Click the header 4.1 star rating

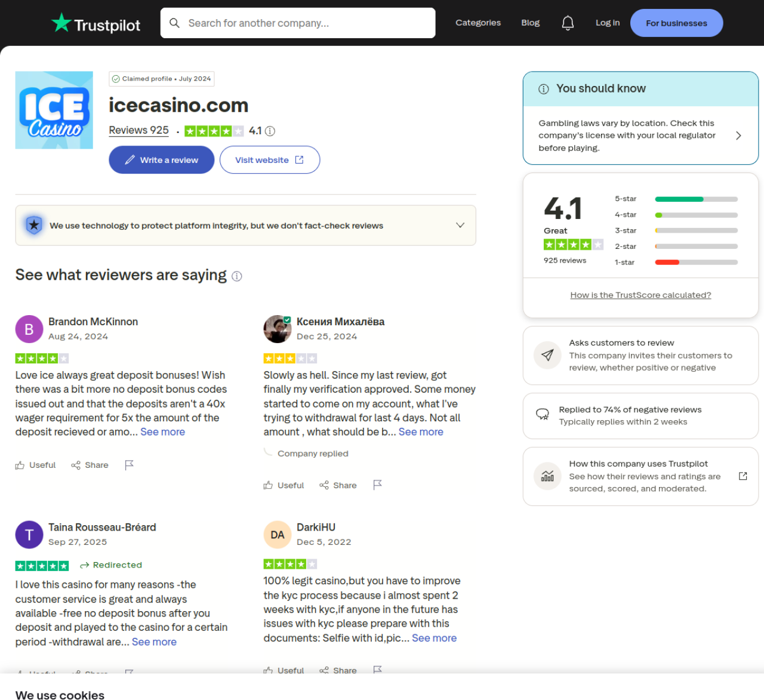(x=214, y=131)
